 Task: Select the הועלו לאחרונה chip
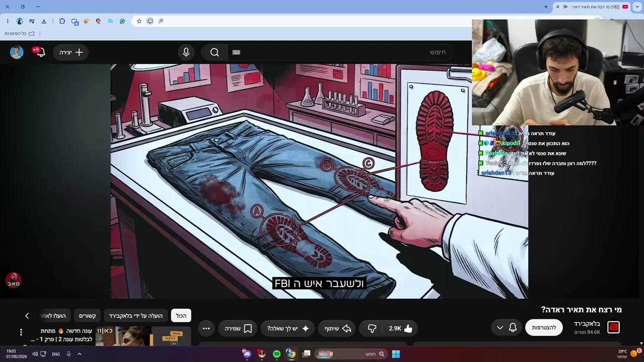(55, 316)
